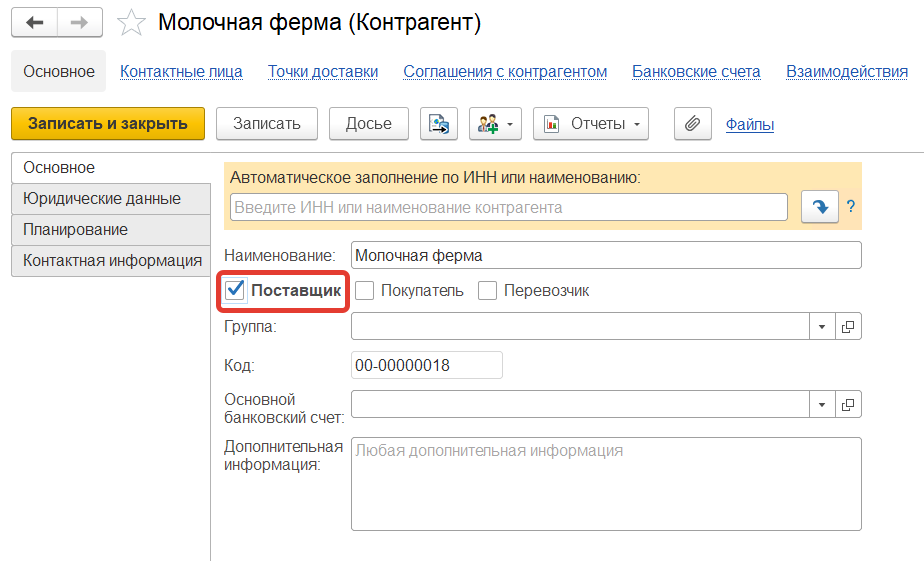Click the open icon beside the bank account field
This screenshot has height=561, width=924.
click(848, 404)
